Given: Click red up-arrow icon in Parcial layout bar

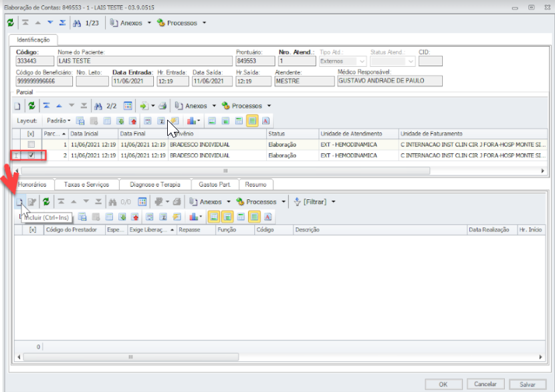Looking at the screenshot, I should 133,121.
